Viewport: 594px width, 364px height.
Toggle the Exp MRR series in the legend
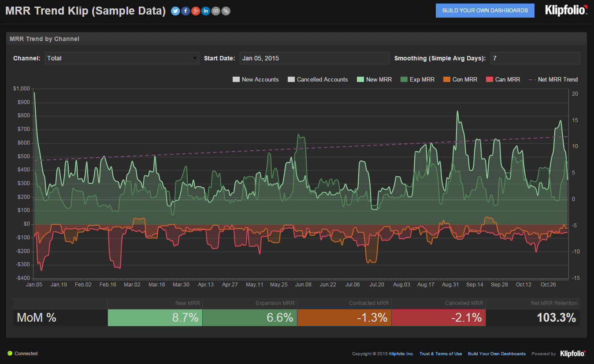(x=417, y=79)
